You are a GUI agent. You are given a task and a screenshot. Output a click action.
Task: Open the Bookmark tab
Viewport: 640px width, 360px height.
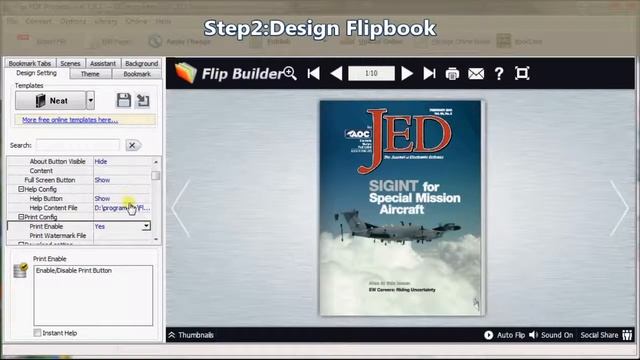(x=137, y=74)
